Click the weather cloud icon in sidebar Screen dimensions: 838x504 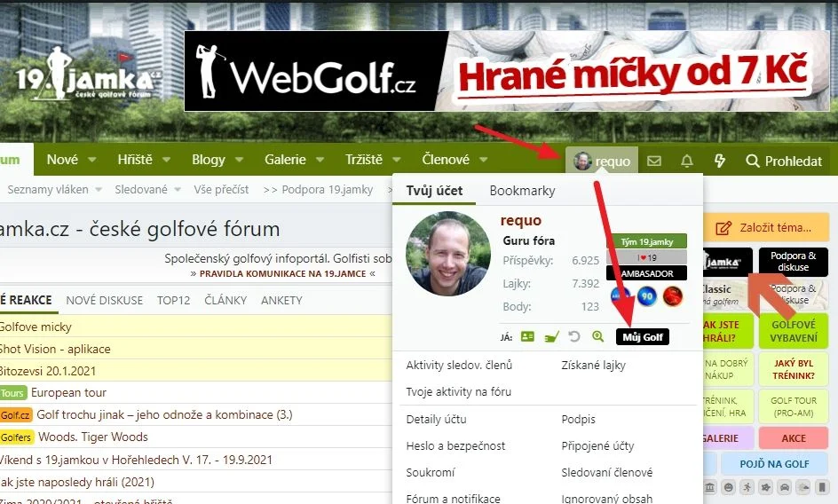click(x=803, y=487)
